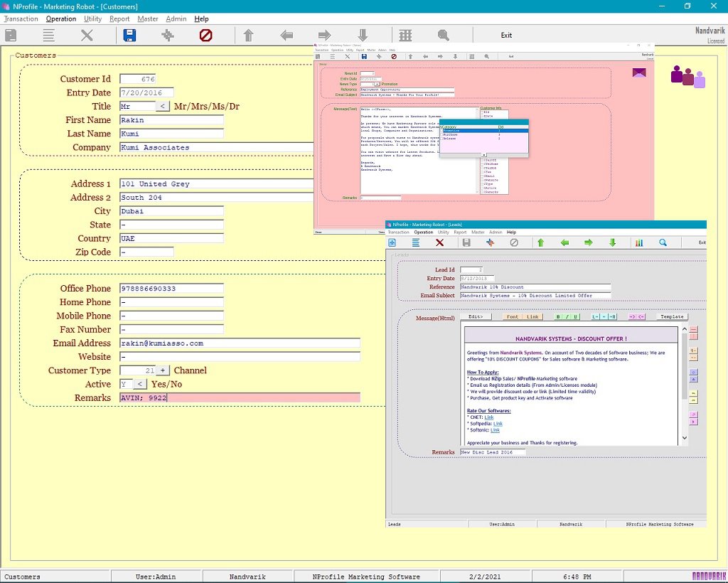
Task: Click the green left arrow in Leads window
Action: point(564,242)
